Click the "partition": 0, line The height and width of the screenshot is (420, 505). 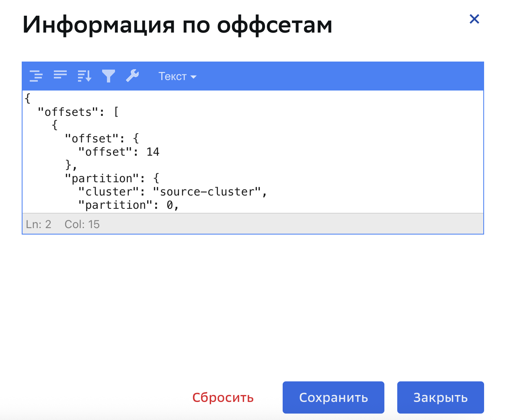click(x=128, y=205)
